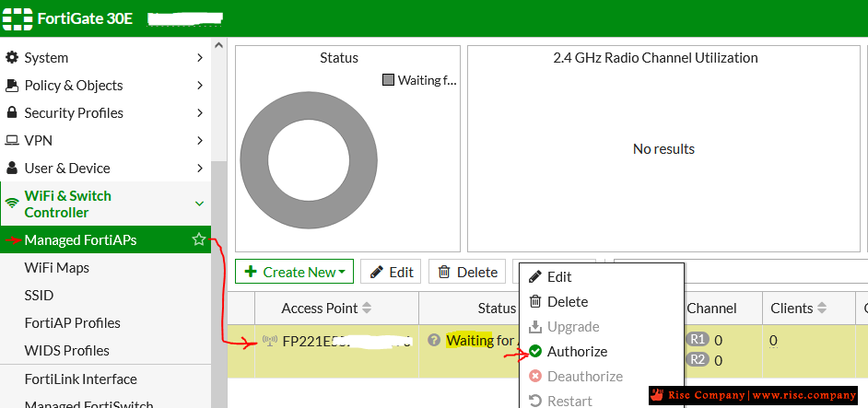Click the gray status donut chart
Viewport: 868px width, 408px height.
(309, 160)
